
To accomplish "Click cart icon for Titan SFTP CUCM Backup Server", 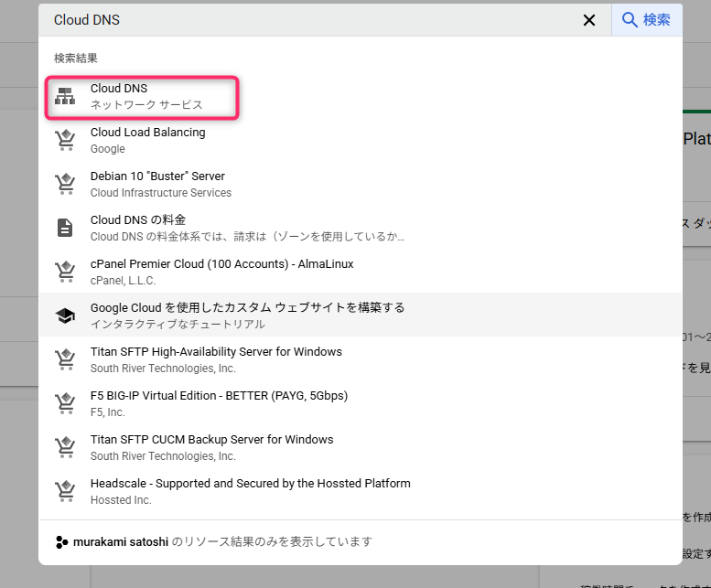I will coord(65,447).
